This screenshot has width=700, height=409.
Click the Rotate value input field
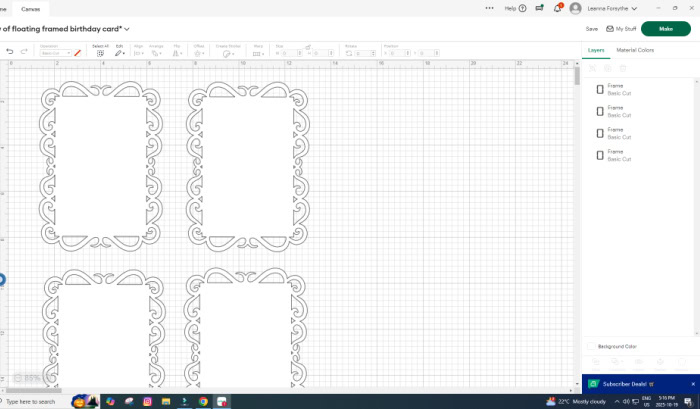365,53
